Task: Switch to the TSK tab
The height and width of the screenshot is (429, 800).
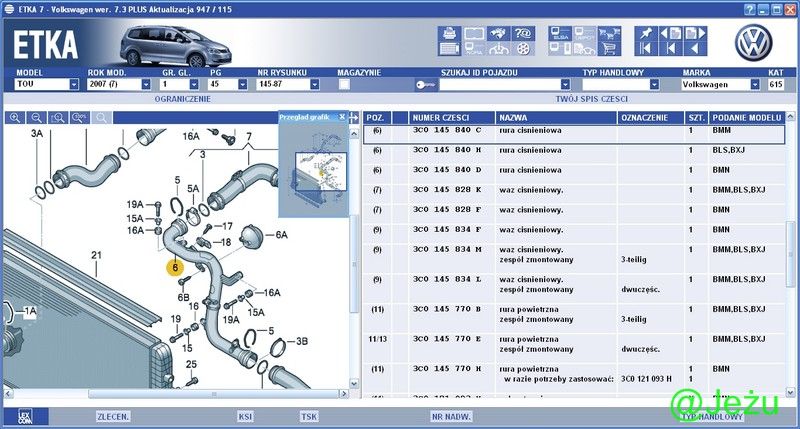Action: point(309,417)
